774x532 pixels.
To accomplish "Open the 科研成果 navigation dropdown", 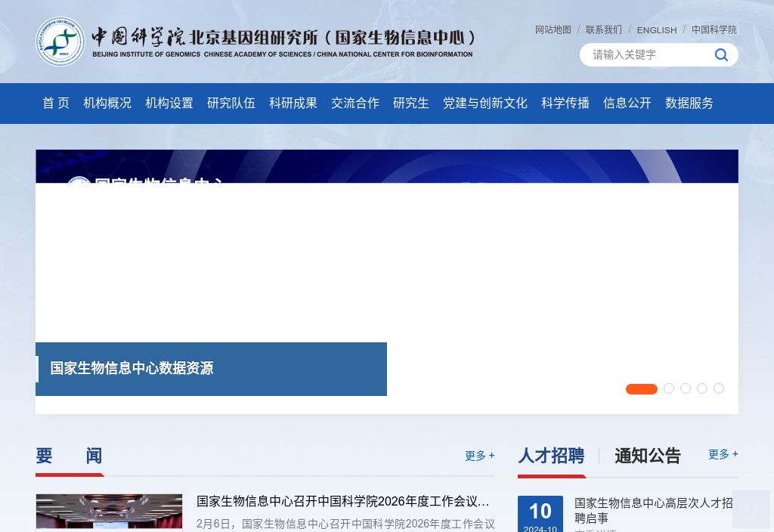I will [x=293, y=103].
